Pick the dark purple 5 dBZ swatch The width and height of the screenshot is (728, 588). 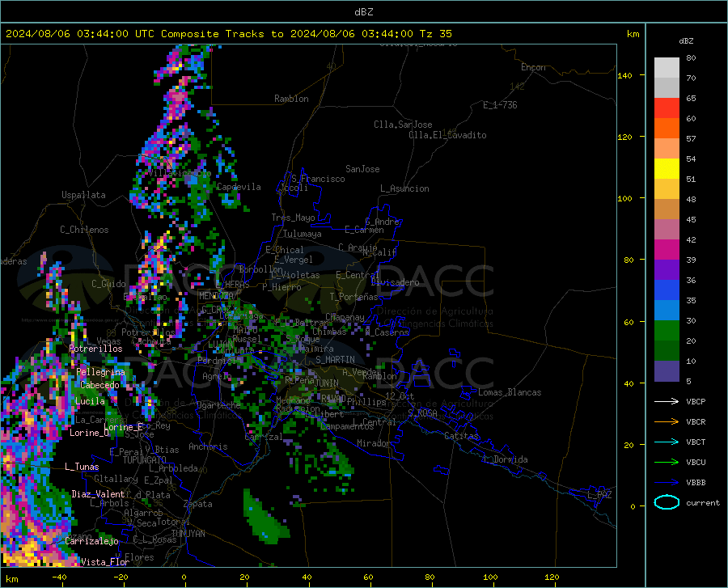point(667,371)
